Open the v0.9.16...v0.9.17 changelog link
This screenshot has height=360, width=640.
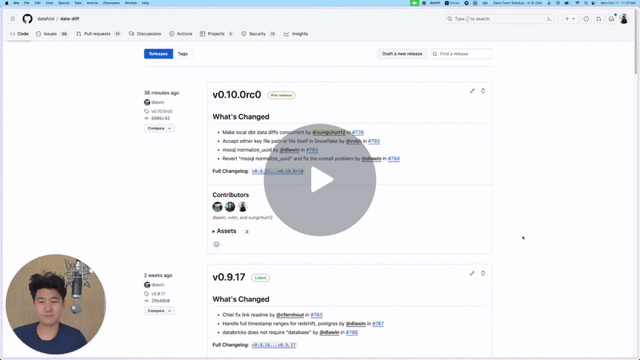coord(274,345)
